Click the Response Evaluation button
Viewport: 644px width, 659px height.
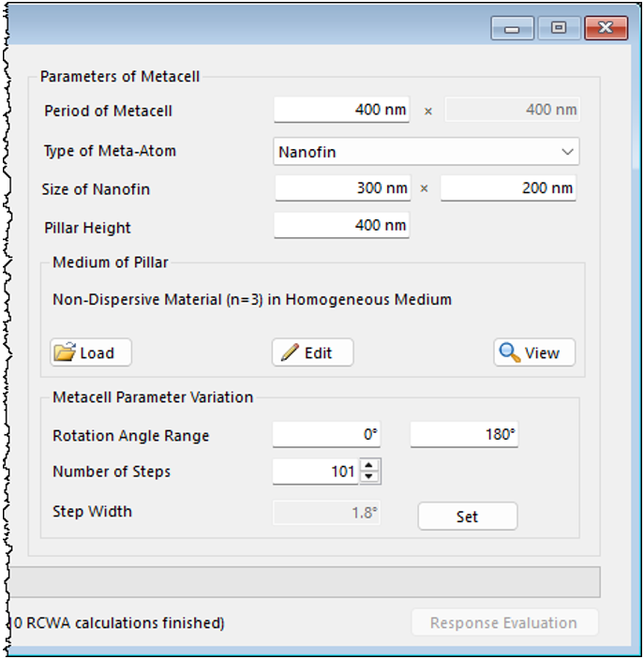504,622
